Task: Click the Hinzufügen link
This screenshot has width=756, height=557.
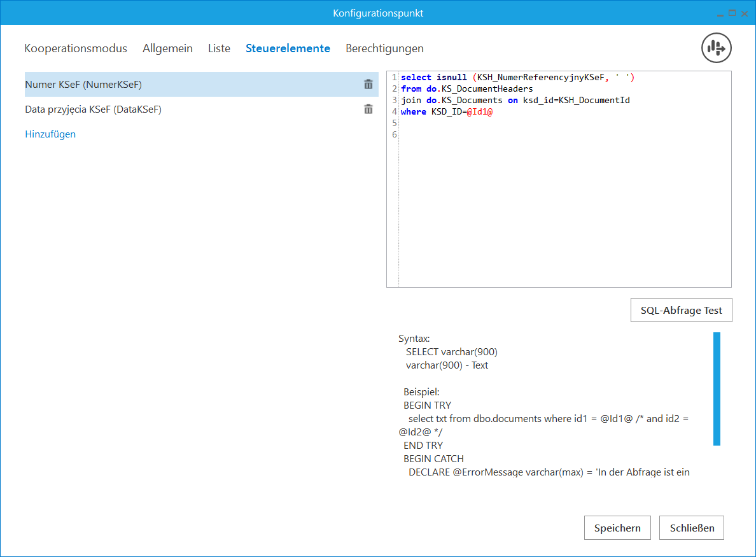Action: pos(50,134)
